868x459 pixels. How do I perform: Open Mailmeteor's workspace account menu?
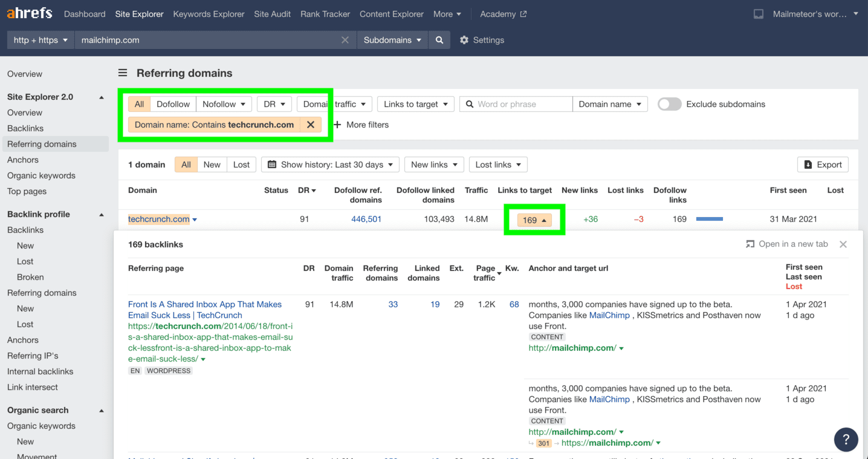click(x=815, y=14)
